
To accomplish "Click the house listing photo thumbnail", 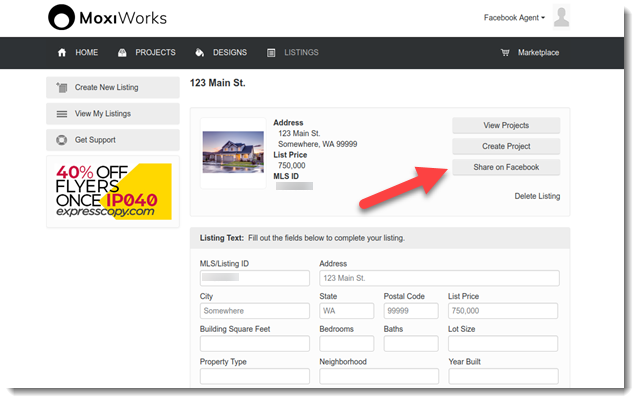I will (x=233, y=153).
